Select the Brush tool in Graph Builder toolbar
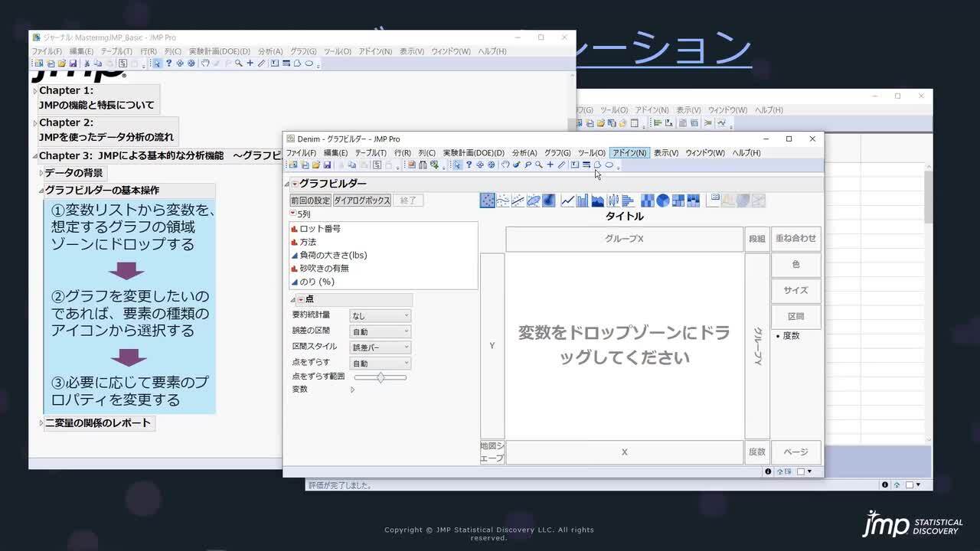 pyautogui.click(x=517, y=165)
